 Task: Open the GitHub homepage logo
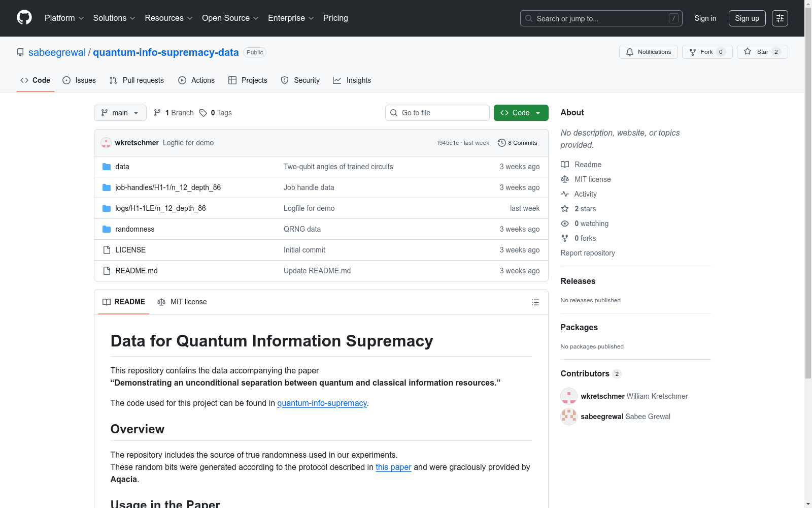click(24, 18)
